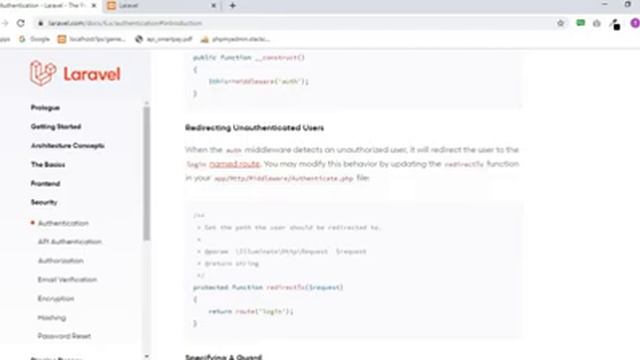This screenshot has height=360, width=640.
Task: Expand the Getting Started section
Action: 56,127
